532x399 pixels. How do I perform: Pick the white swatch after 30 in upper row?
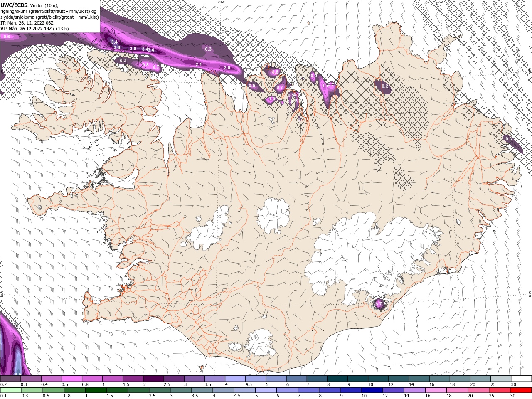click(x=521, y=379)
